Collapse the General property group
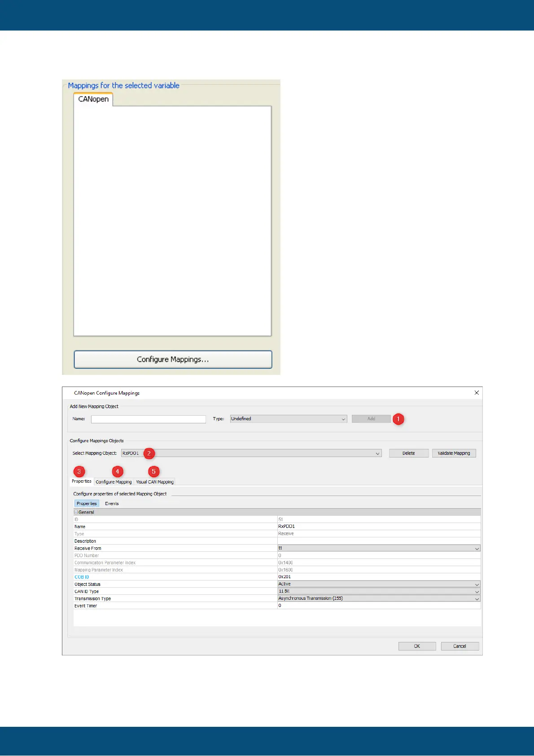Viewport: 534px width, 756px height. (76, 512)
